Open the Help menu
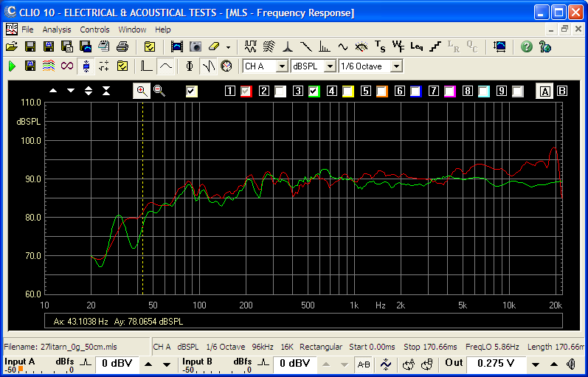The width and height of the screenshot is (588, 377). (x=163, y=30)
